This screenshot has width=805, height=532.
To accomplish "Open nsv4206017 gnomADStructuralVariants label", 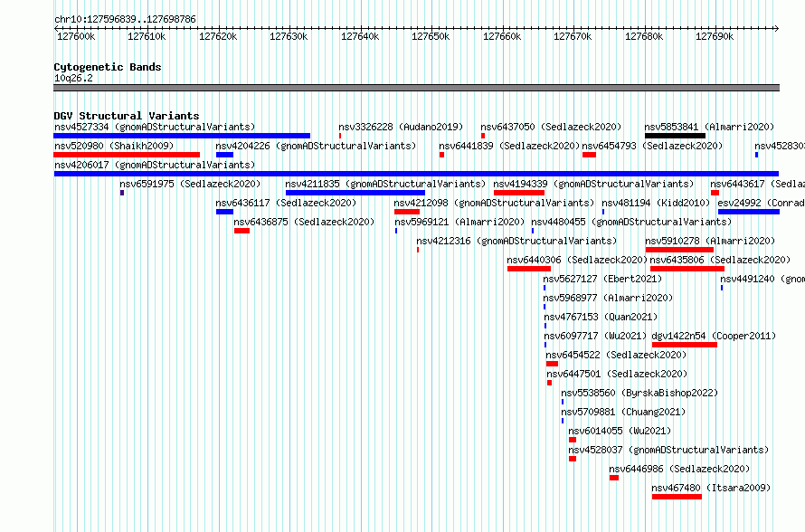I will [155, 165].
